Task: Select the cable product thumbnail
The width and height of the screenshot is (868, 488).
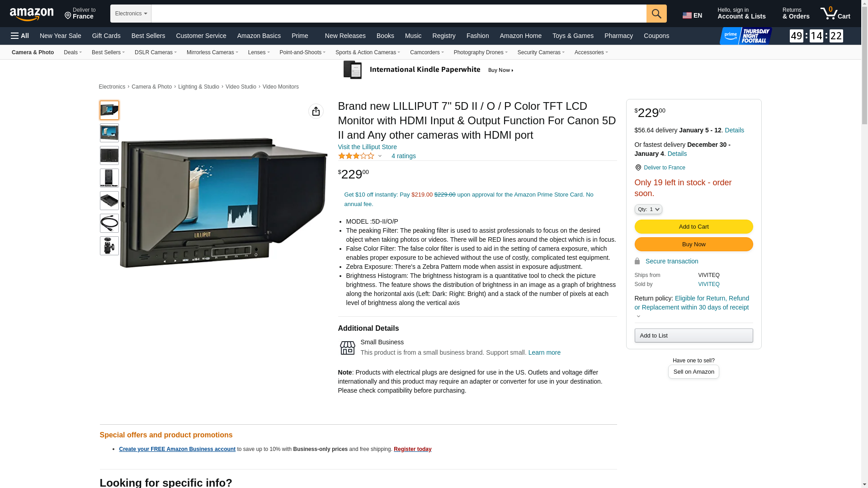Action: 109,223
